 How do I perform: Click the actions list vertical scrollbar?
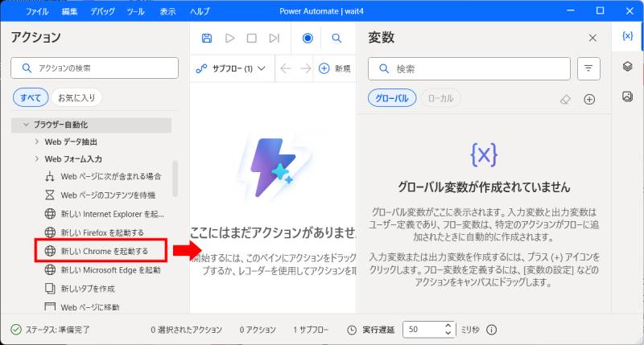[175, 179]
